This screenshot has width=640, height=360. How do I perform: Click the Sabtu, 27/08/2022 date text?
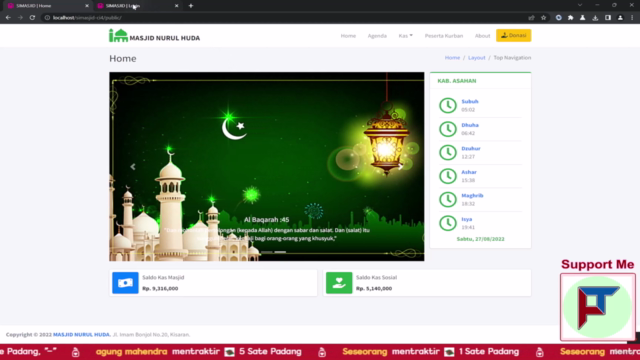pos(480,239)
